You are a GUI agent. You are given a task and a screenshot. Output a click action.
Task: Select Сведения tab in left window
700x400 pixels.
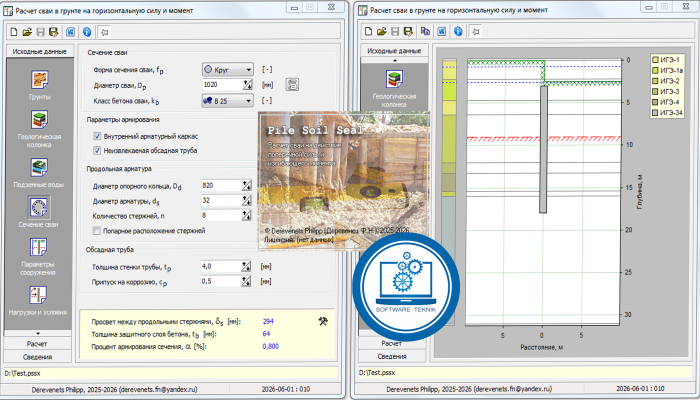pyautogui.click(x=37, y=357)
